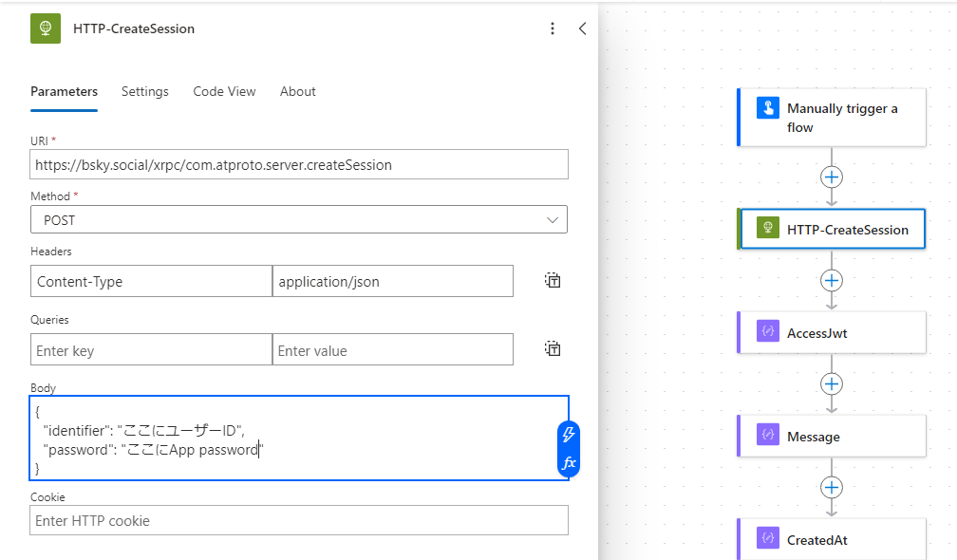
Task: Open the Code View tab
Action: (x=224, y=91)
